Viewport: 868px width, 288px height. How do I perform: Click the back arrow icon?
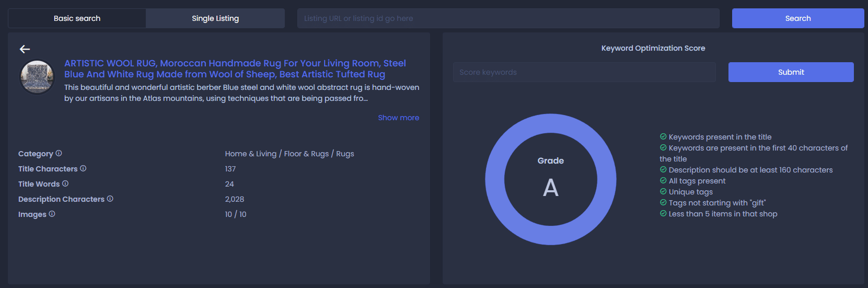pyautogui.click(x=25, y=49)
